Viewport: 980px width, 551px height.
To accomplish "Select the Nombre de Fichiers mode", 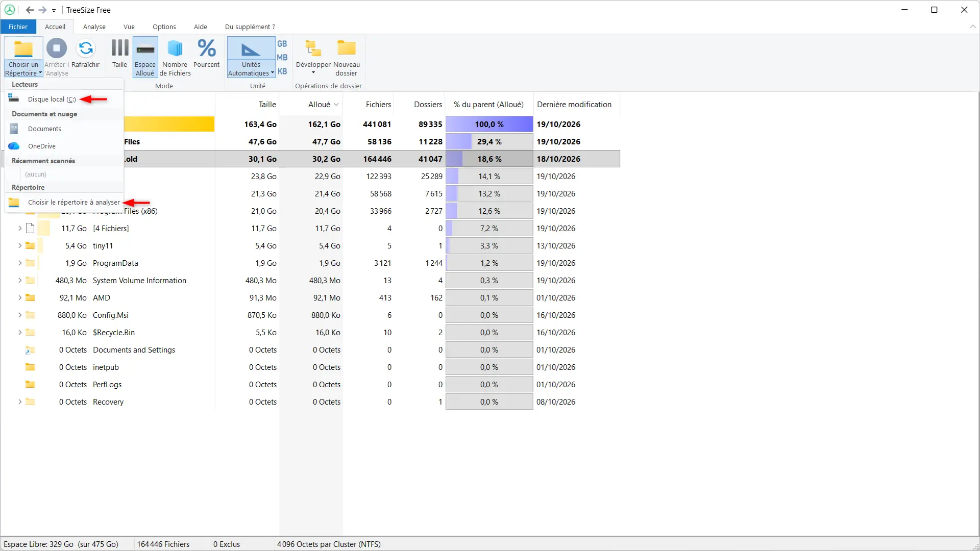I will coord(175,57).
